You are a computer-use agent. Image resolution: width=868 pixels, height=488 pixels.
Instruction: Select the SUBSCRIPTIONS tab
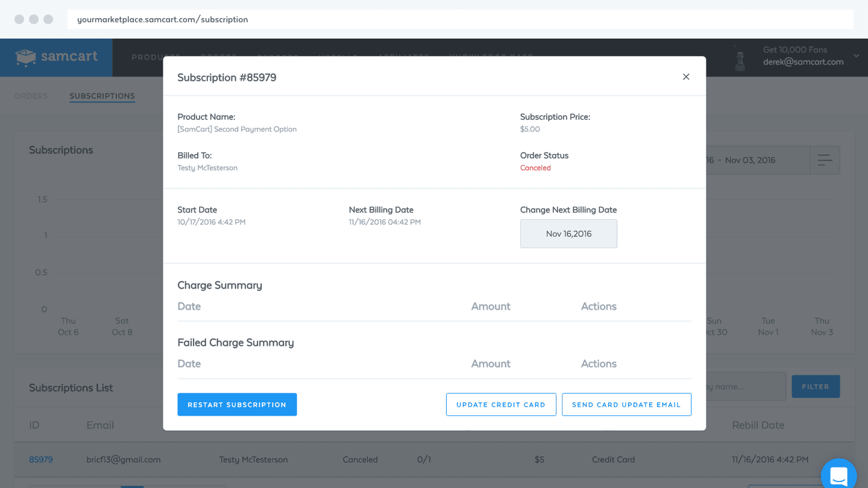tap(102, 96)
